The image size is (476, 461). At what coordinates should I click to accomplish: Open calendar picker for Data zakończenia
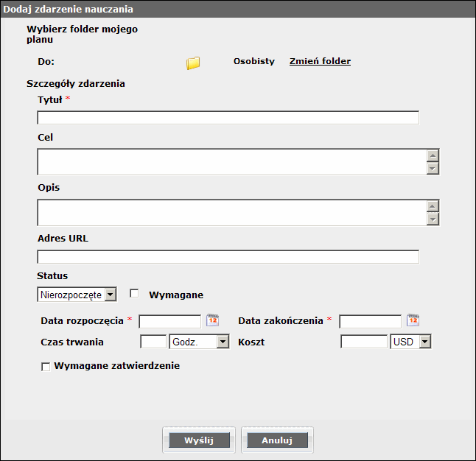tap(413, 320)
